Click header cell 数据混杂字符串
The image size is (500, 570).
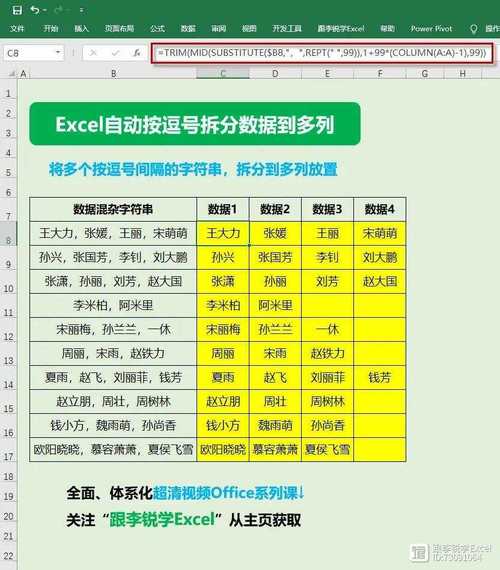[113, 209]
